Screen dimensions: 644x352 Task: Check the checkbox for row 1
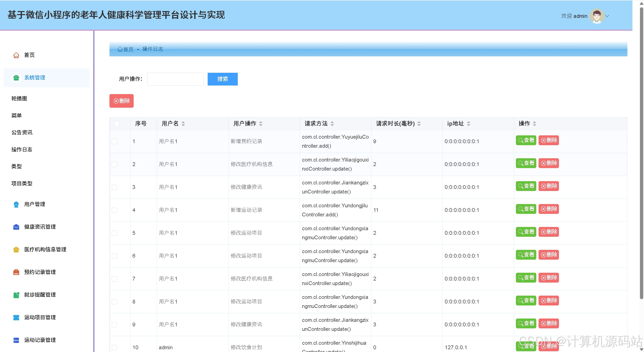(x=115, y=141)
